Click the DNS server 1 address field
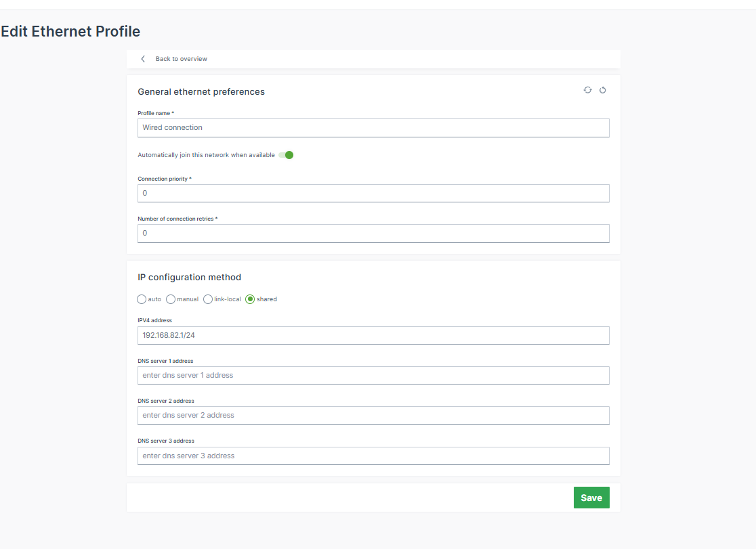756x549 pixels. click(373, 375)
